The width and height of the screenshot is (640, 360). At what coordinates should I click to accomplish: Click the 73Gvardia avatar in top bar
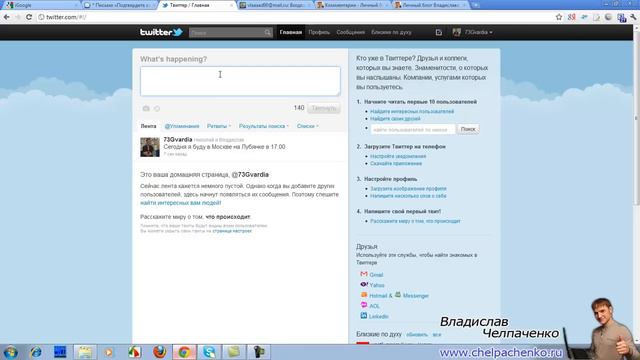[x=457, y=32]
